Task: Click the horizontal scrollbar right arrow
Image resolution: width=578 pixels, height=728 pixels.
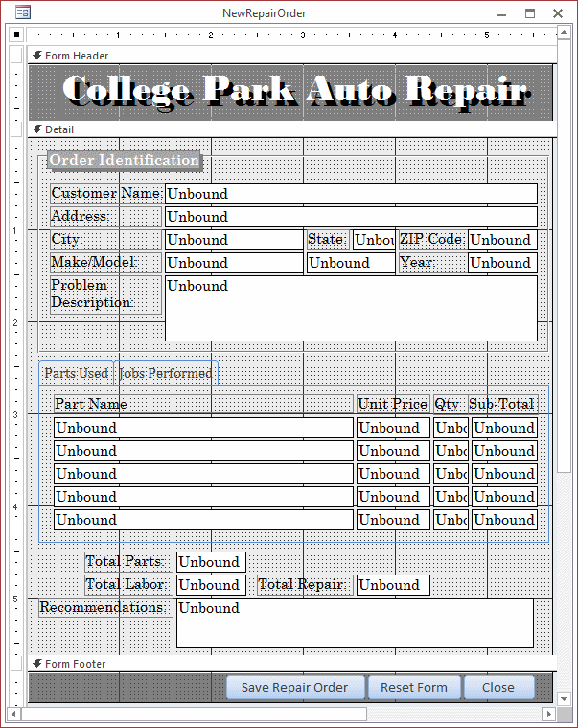Action: tap(549, 714)
